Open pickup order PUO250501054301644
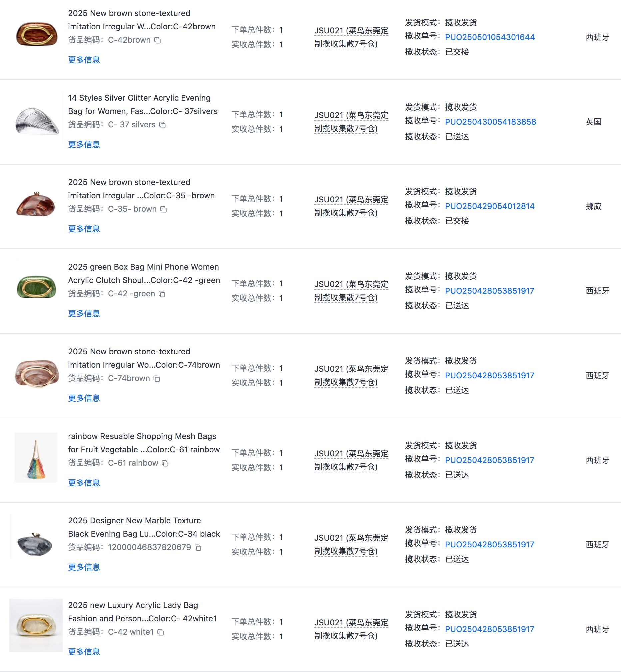621x672 pixels. (x=490, y=37)
